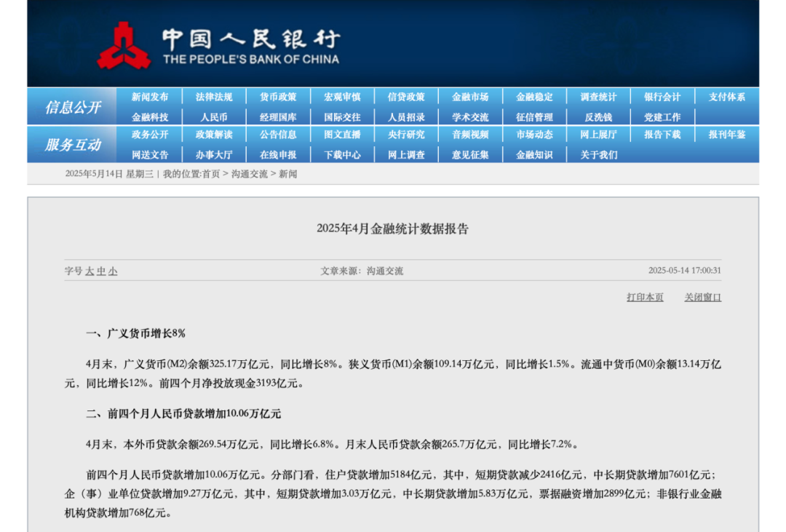Select 调查统计 in the top navigation

pos(598,97)
